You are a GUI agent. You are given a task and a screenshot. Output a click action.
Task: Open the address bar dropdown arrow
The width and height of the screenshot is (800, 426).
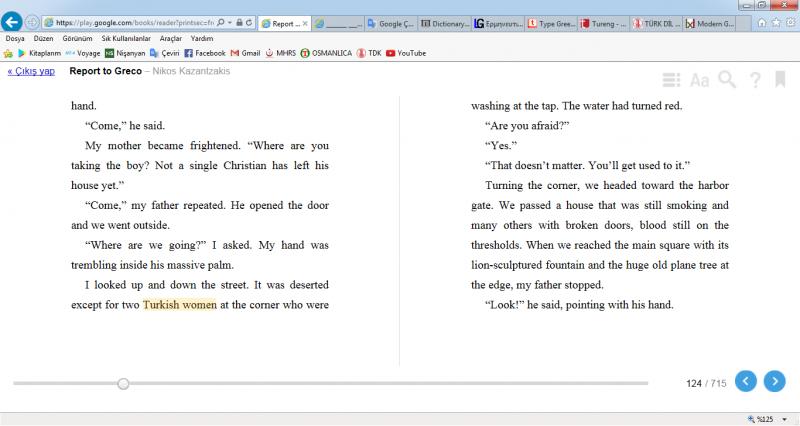pos(230,22)
